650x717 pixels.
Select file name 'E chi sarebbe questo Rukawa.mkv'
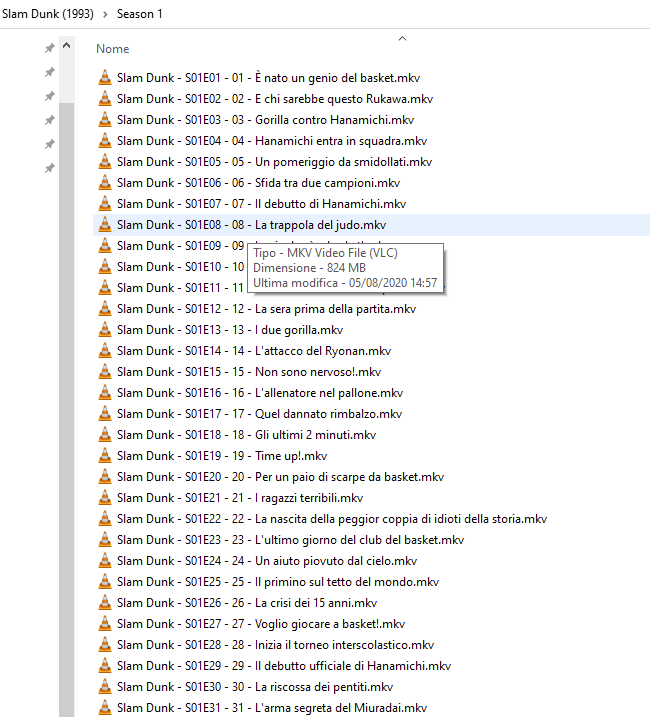[x=344, y=99]
